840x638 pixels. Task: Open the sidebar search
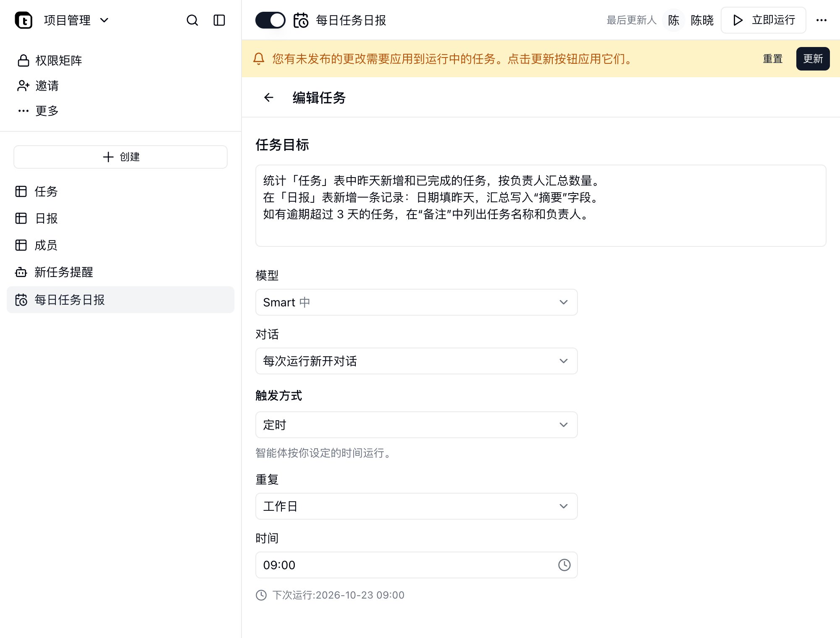[x=192, y=20]
